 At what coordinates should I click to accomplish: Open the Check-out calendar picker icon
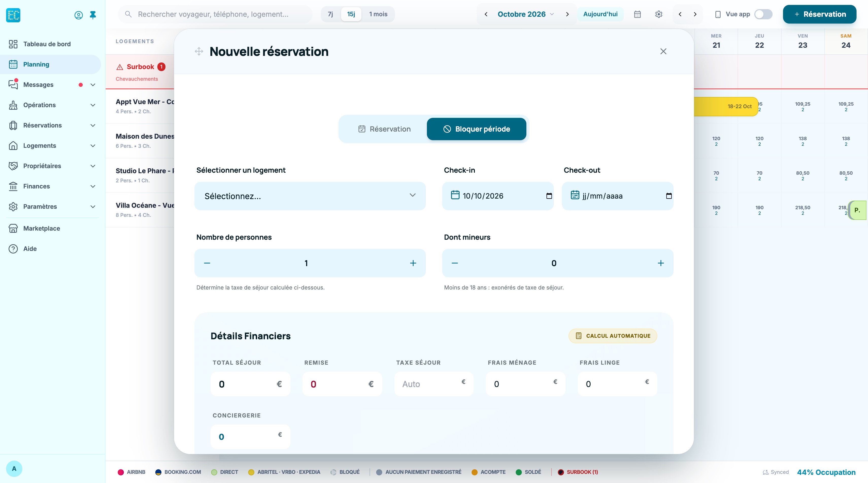(669, 196)
